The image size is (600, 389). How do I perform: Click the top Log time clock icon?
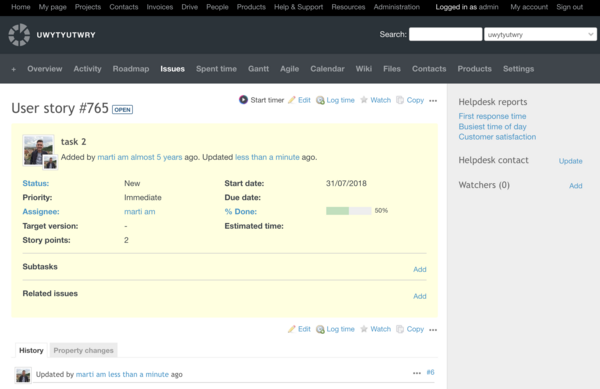tap(320, 100)
